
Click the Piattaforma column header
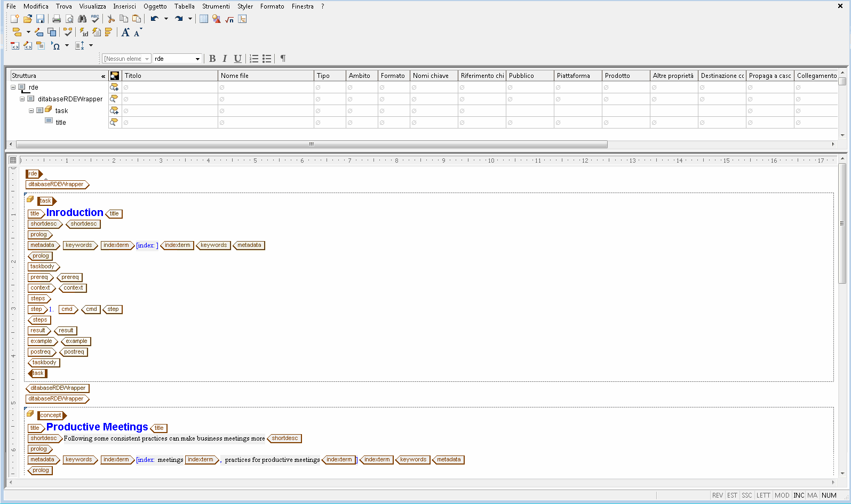pos(578,76)
